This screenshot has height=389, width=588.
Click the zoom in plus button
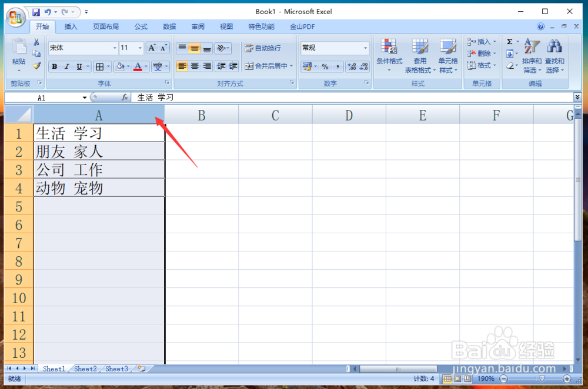[x=567, y=379]
